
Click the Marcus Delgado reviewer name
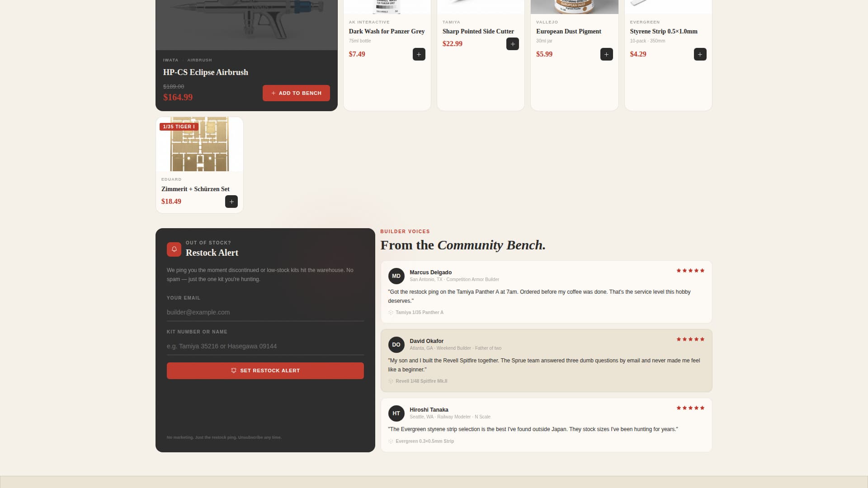point(430,272)
